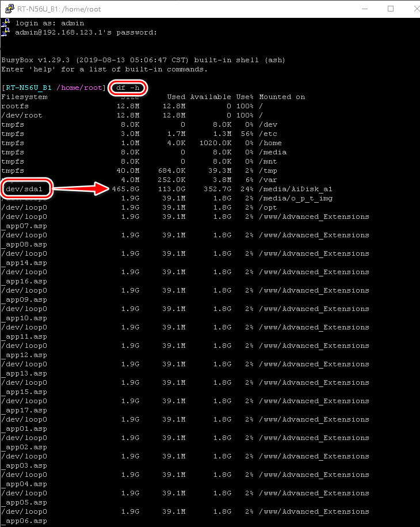Click the 'Mounted on' column header
This screenshot has height=527, width=420.
point(282,97)
